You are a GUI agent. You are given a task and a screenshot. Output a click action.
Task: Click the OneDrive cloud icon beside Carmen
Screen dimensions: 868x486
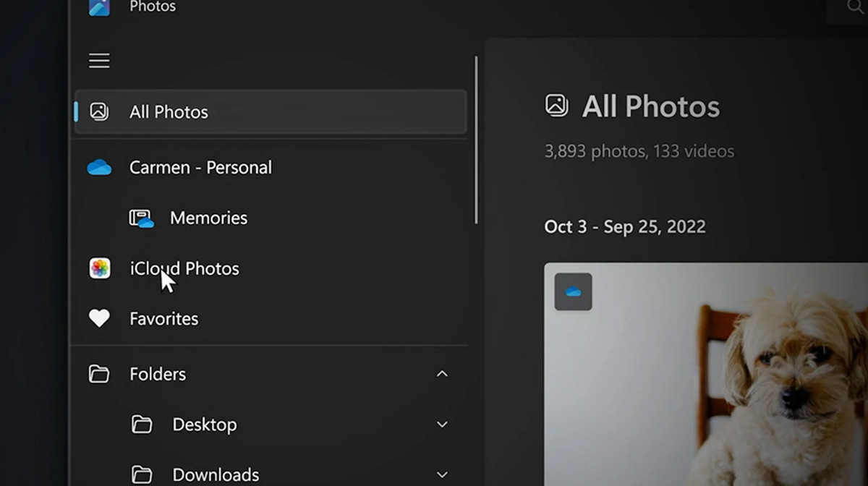tap(99, 168)
